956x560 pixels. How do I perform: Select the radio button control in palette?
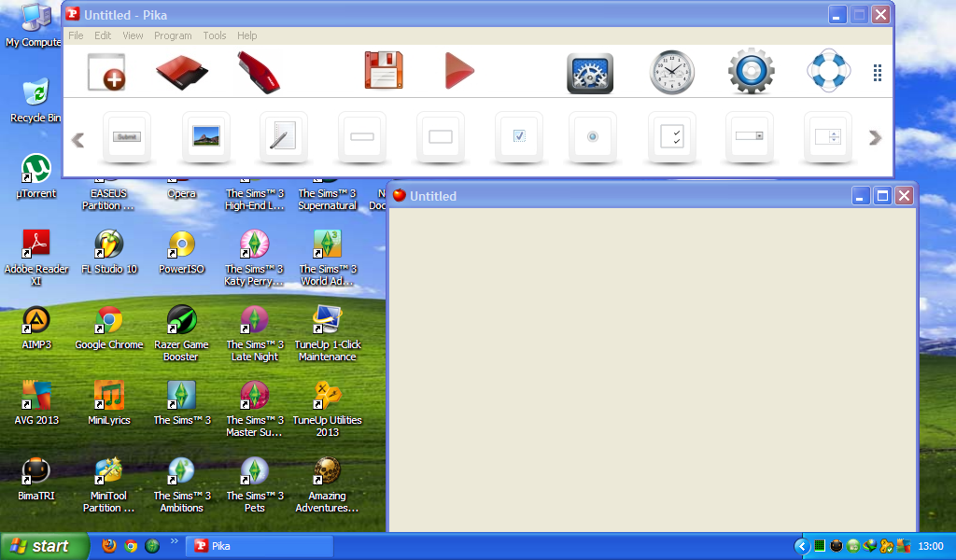(x=592, y=137)
